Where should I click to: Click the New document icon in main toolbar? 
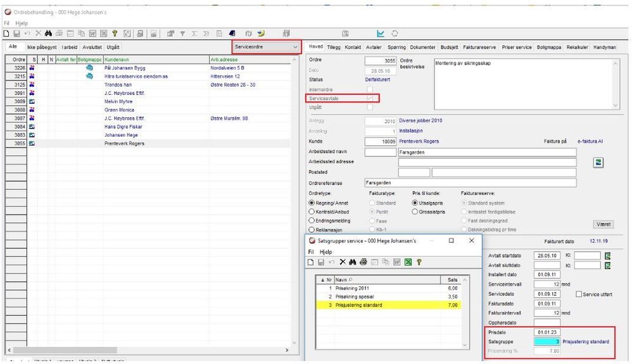6,34
